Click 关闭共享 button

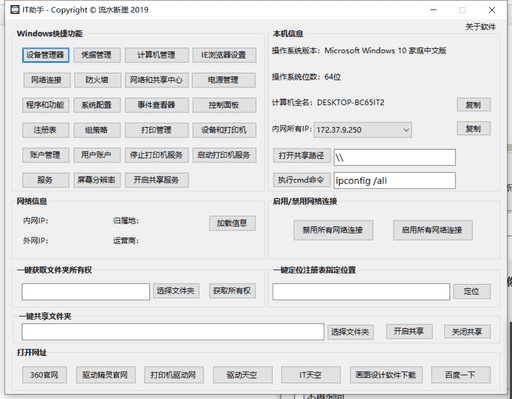pos(467,332)
